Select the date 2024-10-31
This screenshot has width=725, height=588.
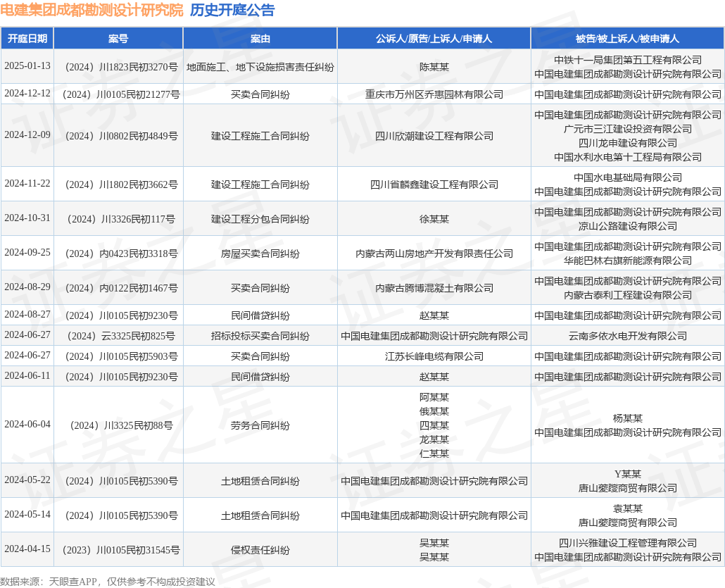27,218
